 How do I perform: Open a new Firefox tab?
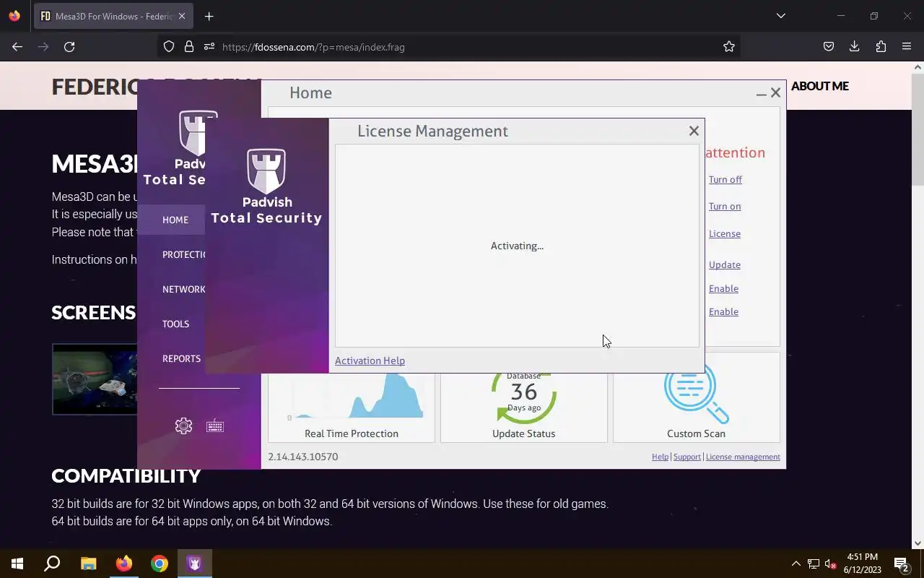[x=209, y=16]
